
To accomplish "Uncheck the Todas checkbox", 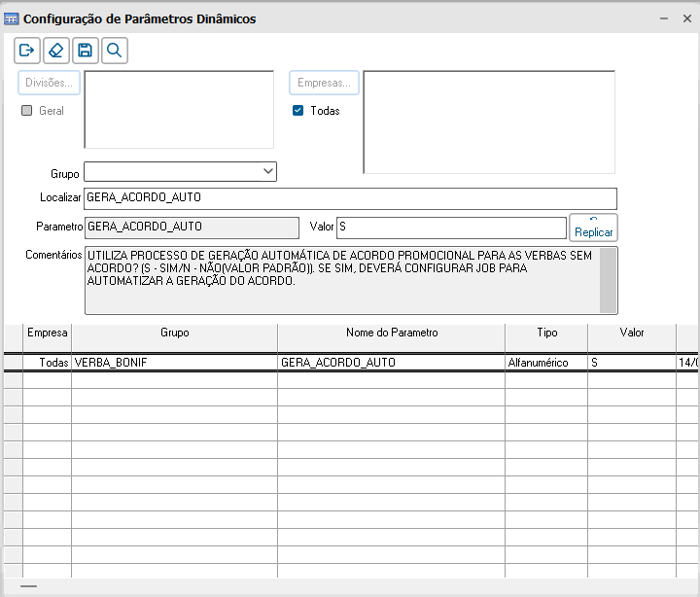I will [x=298, y=111].
